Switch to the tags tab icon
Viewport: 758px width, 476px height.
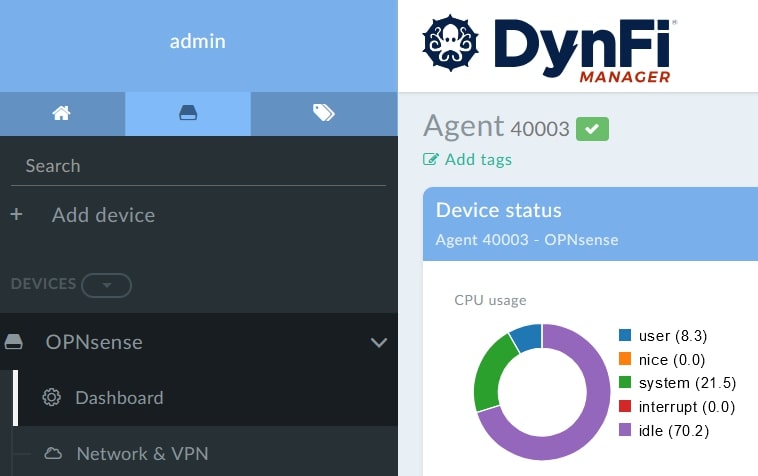(x=323, y=113)
